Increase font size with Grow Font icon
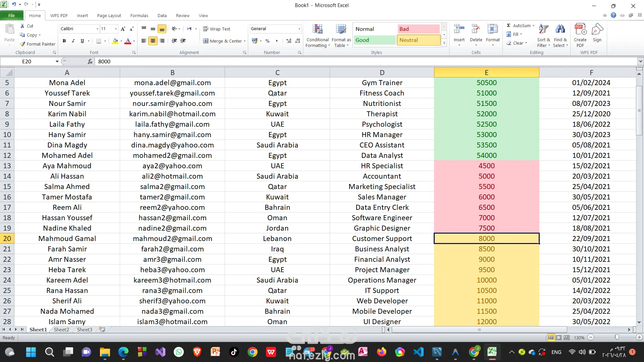Viewport: 644px width, 362px height. pyautogui.click(x=123, y=29)
